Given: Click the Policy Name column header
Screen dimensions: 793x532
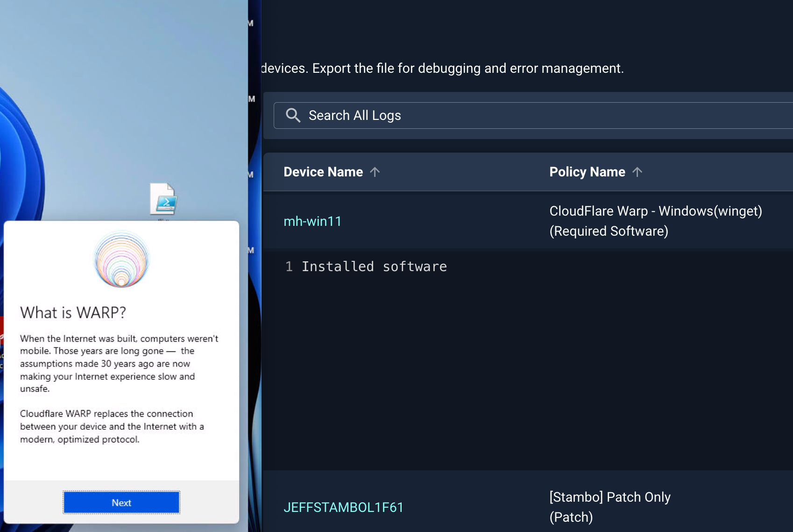Looking at the screenshot, I should point(587,172).
